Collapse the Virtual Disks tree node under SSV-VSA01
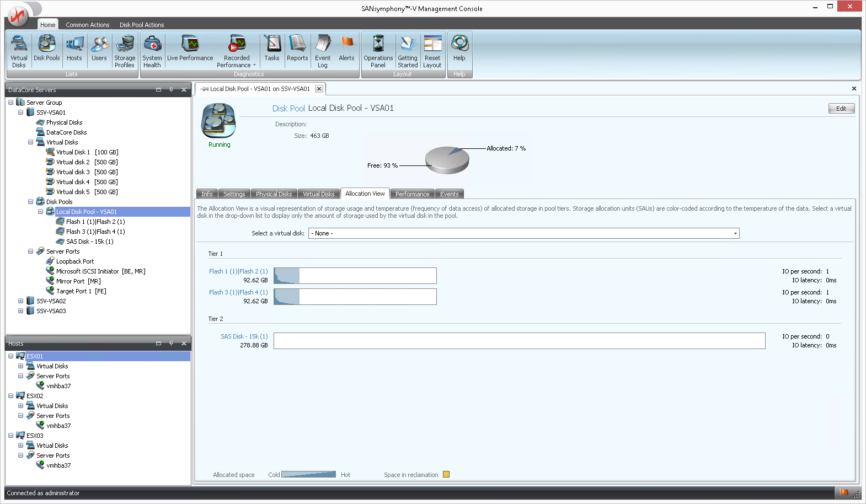Image resolution: width=866 pixels, height=504 pixels. tap(30, 142)
